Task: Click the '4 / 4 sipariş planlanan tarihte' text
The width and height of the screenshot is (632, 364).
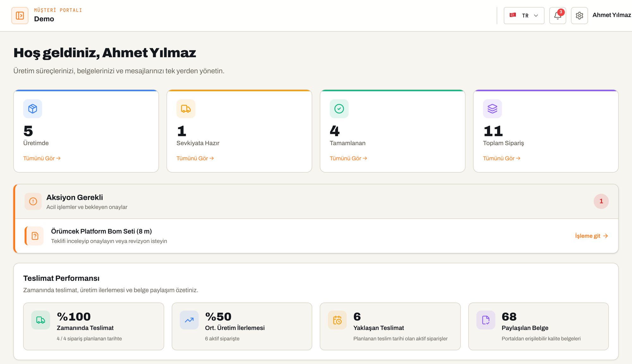Action: coord(89,338)
